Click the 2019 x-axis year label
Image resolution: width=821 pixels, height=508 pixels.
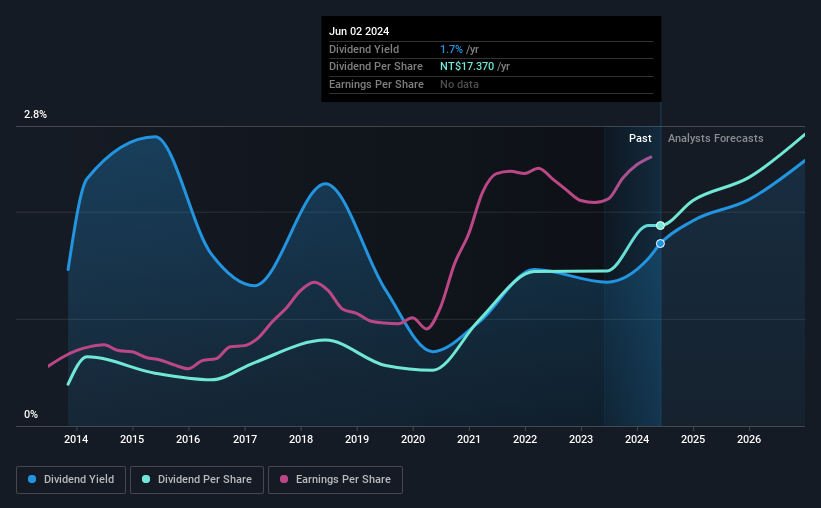pyautogui.click(x=357, y=439)
